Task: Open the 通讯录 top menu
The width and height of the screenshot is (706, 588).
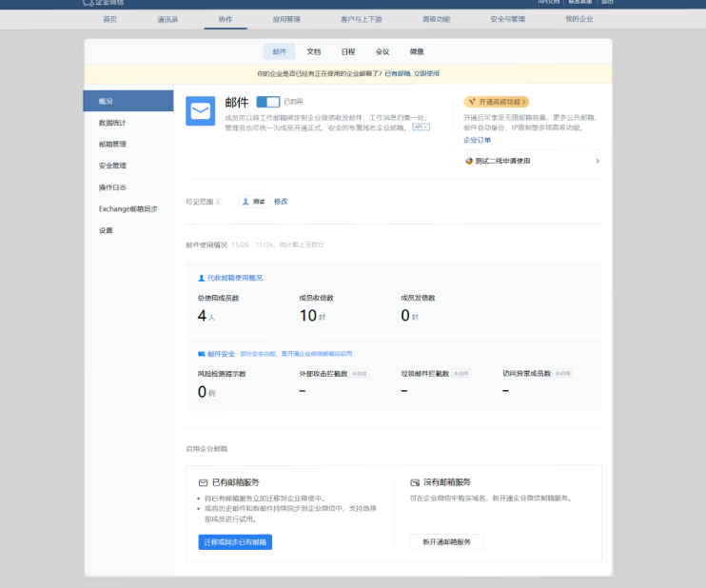Action: [168, 19]
